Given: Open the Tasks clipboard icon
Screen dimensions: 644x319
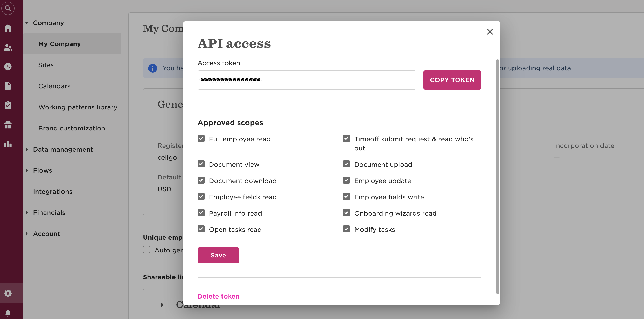Looking at the screenshot, I should click(8, 105).
